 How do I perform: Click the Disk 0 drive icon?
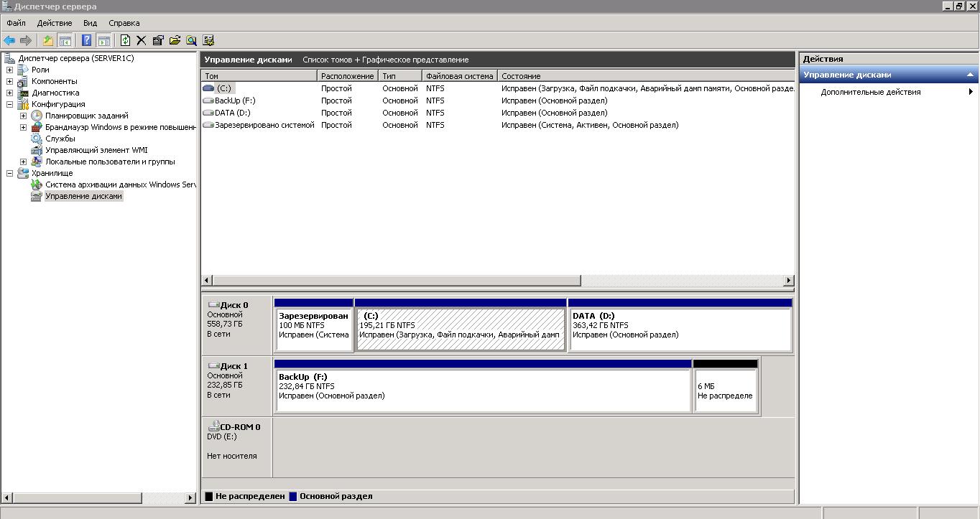point(213,305)
